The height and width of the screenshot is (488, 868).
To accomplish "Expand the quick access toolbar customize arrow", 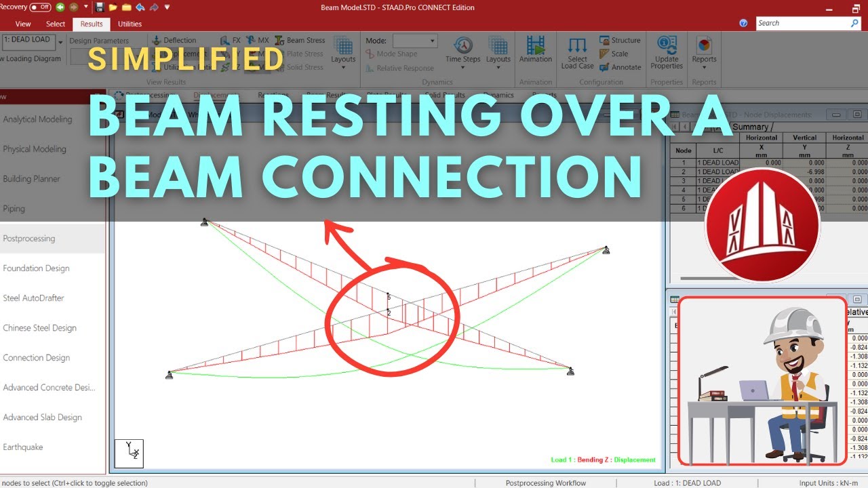I will click(x=167, y=7).
